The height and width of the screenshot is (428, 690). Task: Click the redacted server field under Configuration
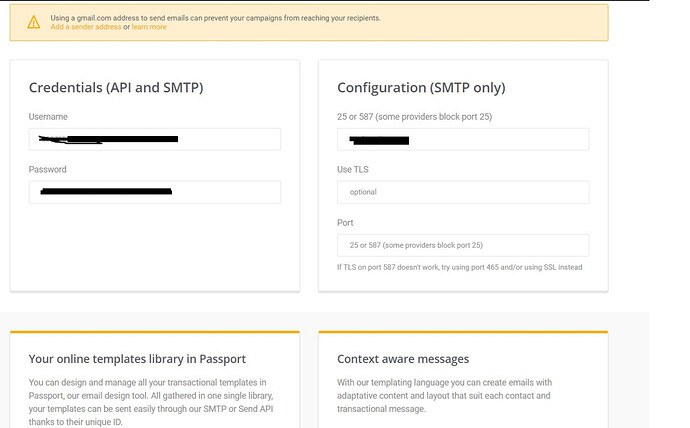coord(463,139)
